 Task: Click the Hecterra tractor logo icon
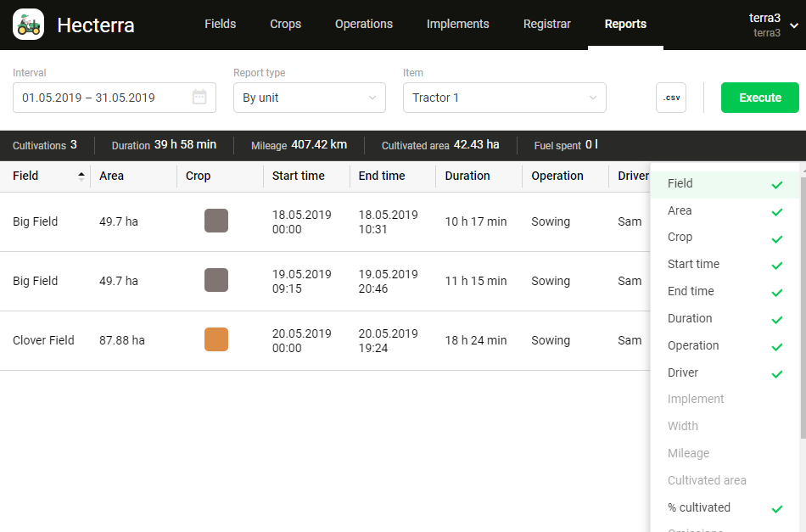29,25
